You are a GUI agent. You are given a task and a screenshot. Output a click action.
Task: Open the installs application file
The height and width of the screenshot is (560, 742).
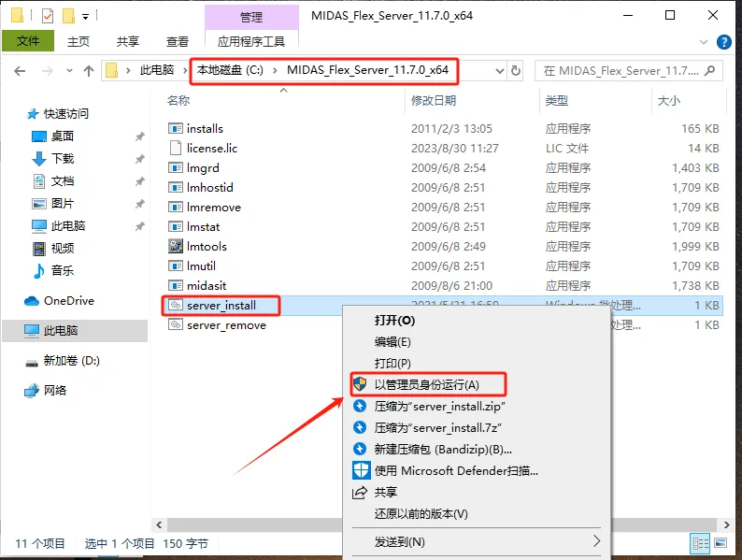(205, 128)
